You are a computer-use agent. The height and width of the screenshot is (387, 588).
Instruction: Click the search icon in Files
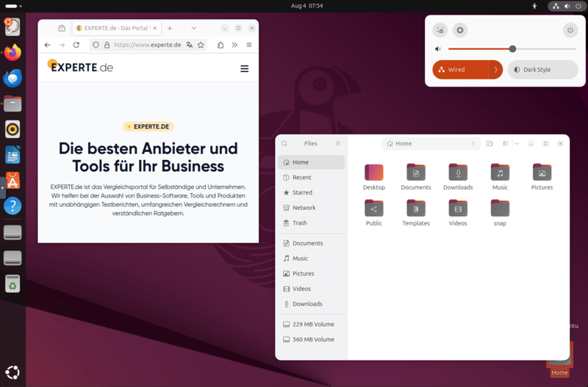point(284,144)
